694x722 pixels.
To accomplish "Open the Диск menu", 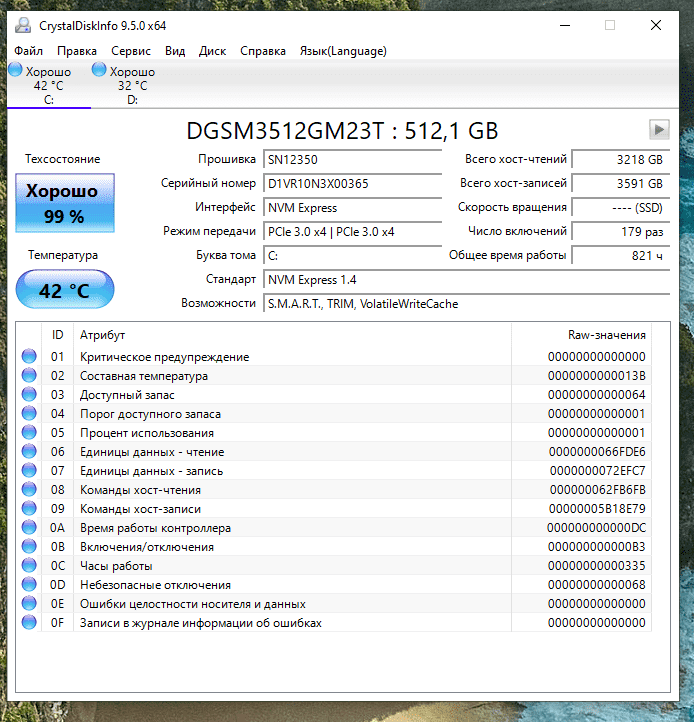I will (212, 51).
